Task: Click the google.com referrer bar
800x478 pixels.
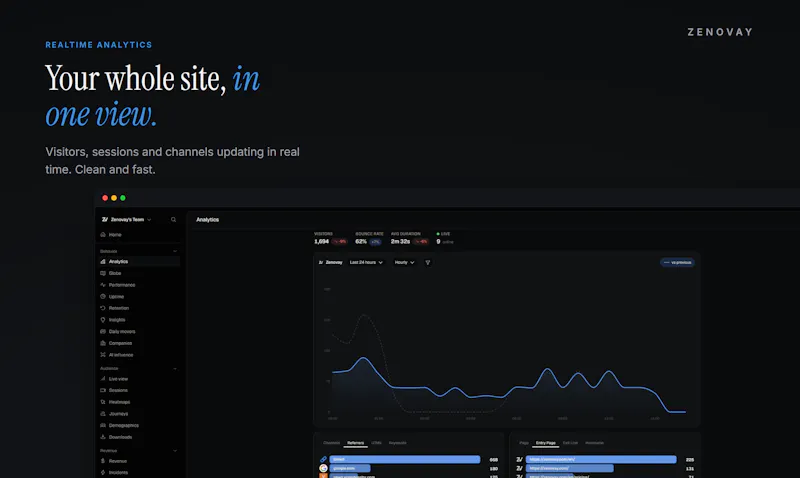Action: point(350,468)
